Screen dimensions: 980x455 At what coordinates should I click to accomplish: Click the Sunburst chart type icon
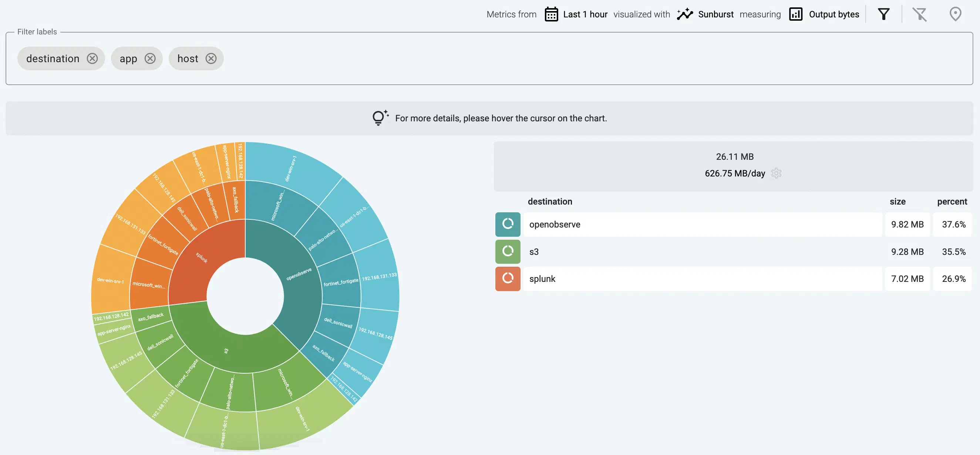tap(685, 14)
